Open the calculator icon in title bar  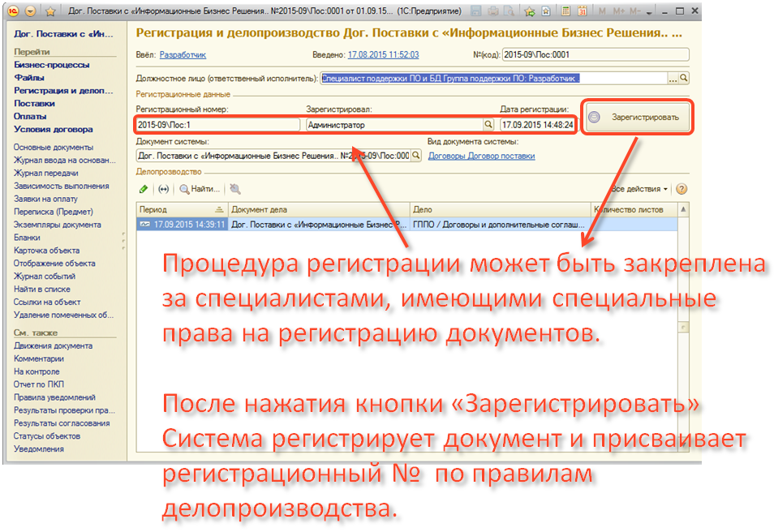pyautogui.click(x=565, y=12)
